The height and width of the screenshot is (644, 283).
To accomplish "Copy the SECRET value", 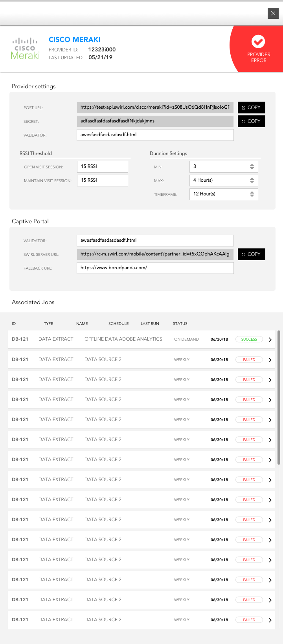I will [252, 121].
